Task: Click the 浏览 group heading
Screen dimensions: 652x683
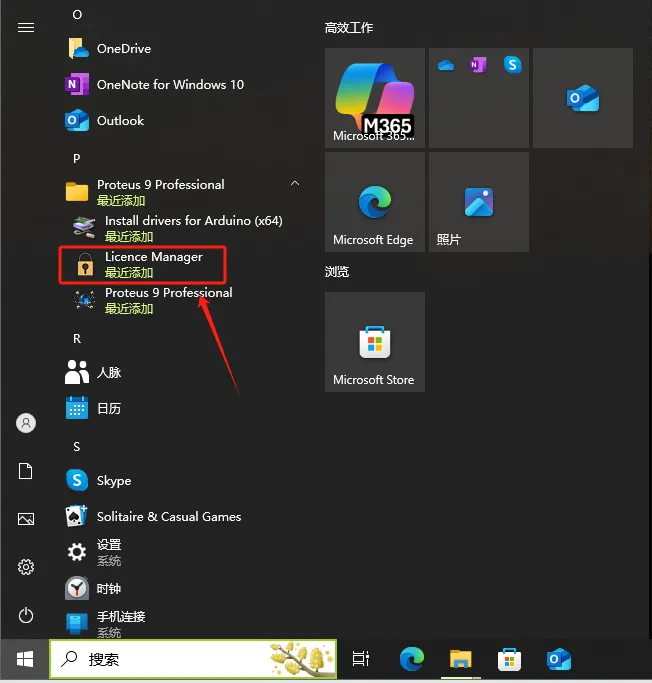Action: click(x=337, y=272)
